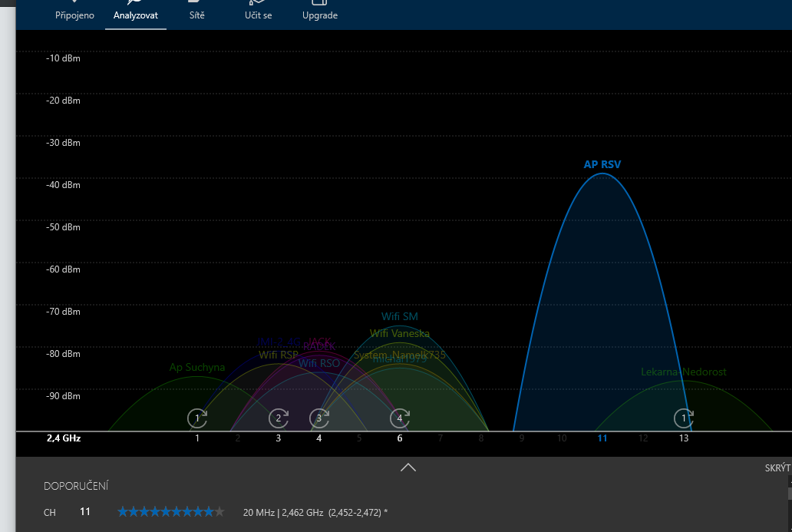The height and width of the screenshot is (532, 792).
Task: Go to the Upgrade tab
Action: (x=320, y=12)
